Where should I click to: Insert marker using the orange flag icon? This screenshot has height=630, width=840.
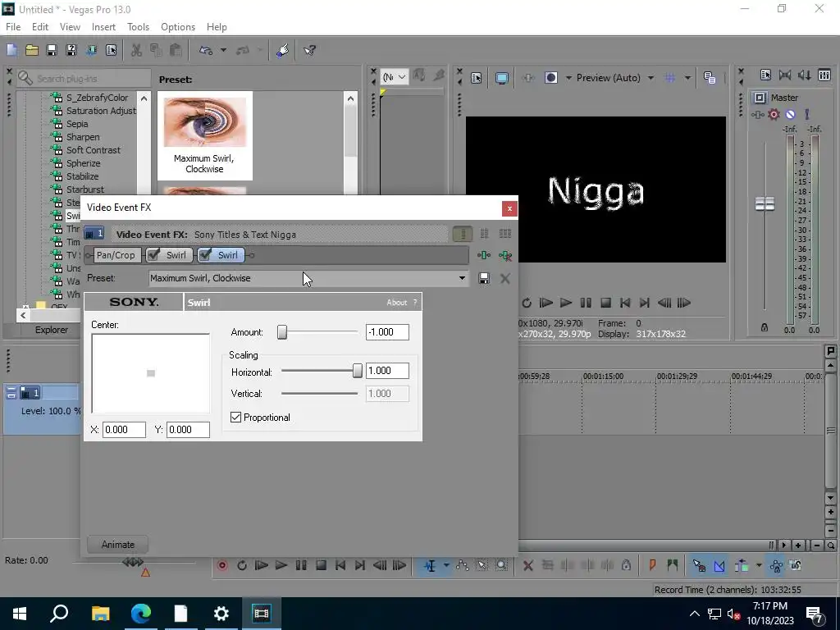(652, 565)
